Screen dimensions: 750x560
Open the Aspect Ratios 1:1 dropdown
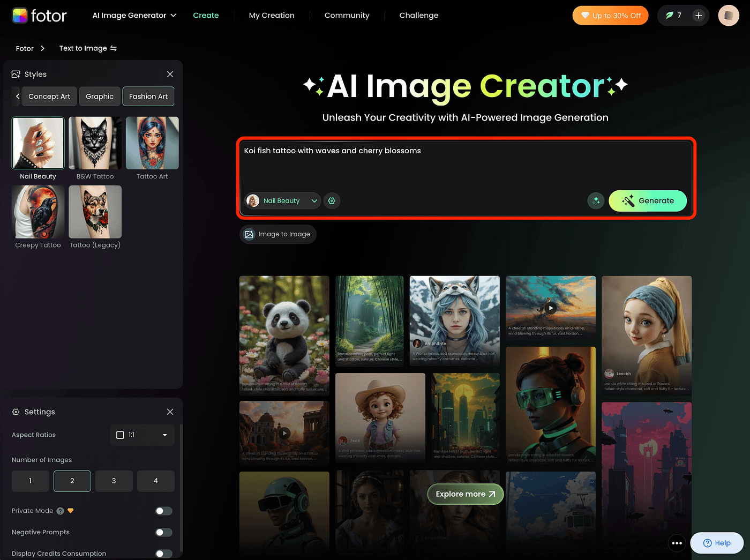tap(142, 435)
